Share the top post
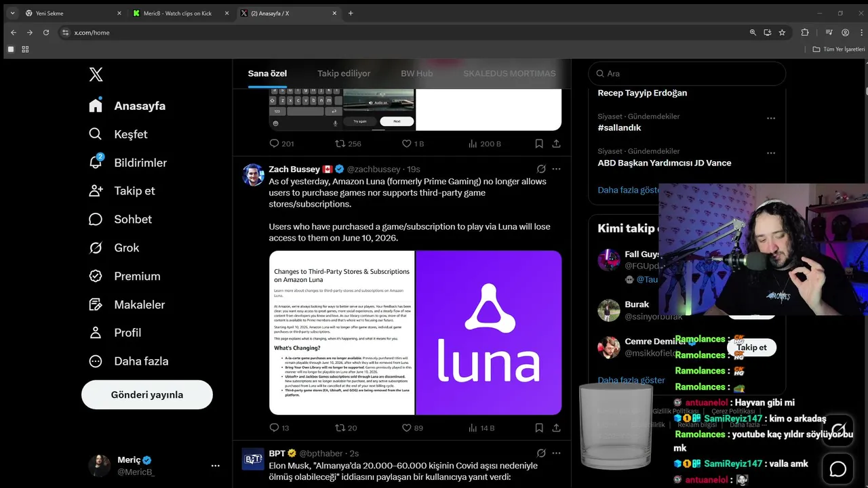Screen dimensions: 868x488 point(556,144)
